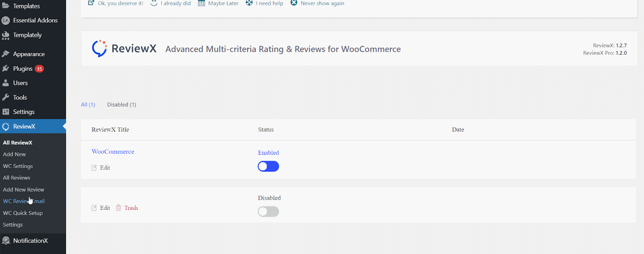The width and height of the screenshot is (644, 254).
Task: Click the Tools wrench icon
Action: (x=6, y=97)
